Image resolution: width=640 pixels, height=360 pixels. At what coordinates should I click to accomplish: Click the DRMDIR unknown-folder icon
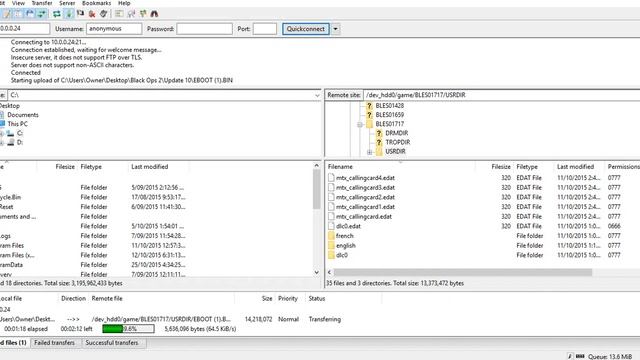tap(379, 133)
